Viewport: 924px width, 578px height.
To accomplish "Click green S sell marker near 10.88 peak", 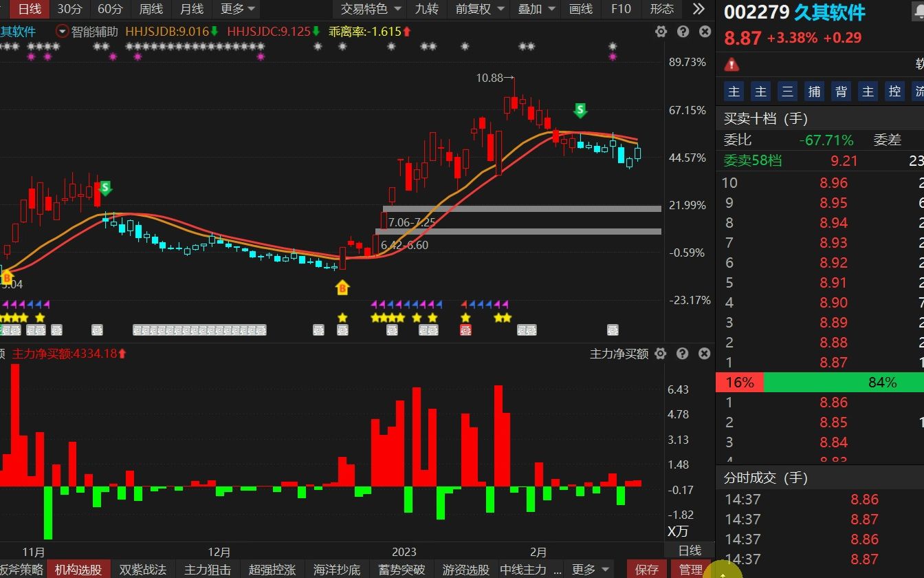I will 581,111.
